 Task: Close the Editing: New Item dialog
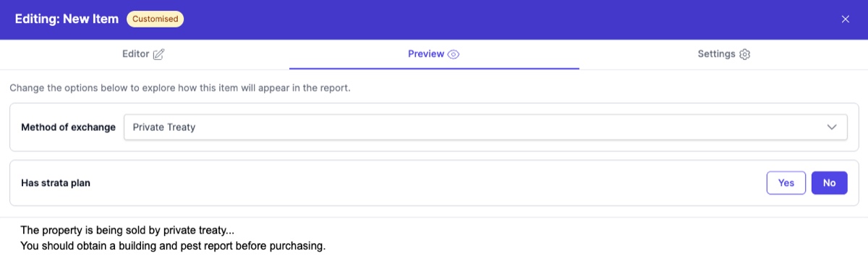point(845,20)
